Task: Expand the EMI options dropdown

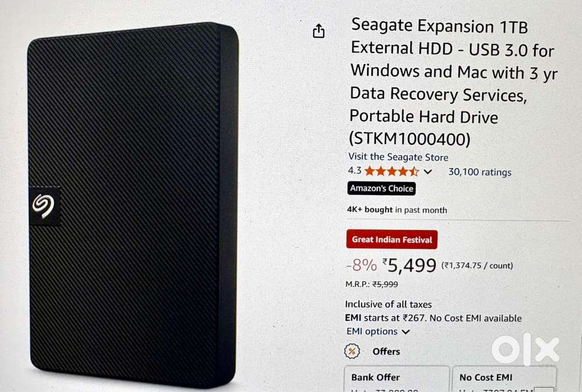Action: coord(378,331)
